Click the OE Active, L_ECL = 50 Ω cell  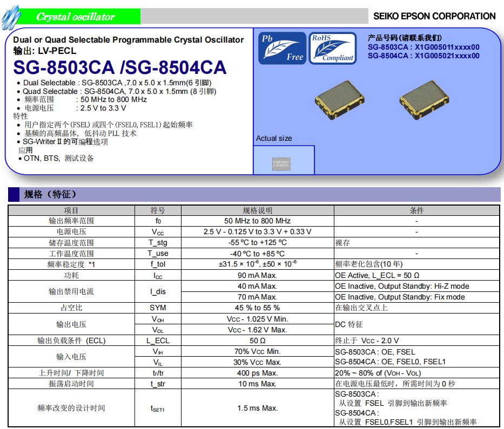[416, 276]
